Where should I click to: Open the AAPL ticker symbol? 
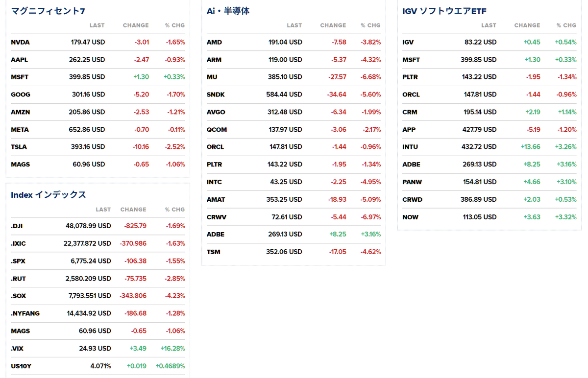coord(20,60)
